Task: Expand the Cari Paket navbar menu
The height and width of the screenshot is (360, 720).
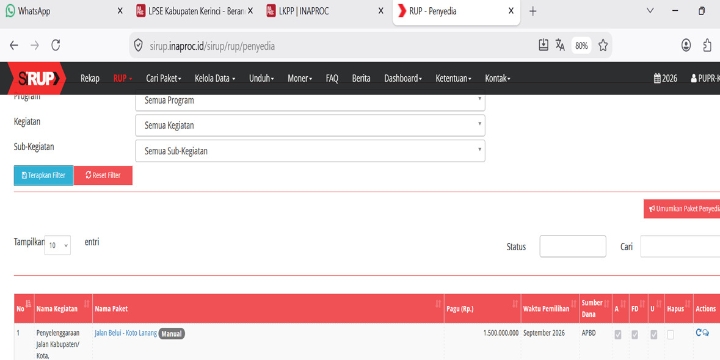Action: [x=163, y=79]
